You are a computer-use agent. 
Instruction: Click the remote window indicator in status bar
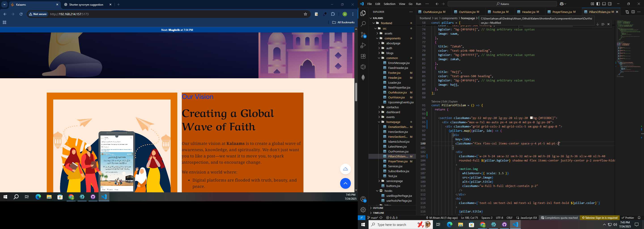pos(362,218)
